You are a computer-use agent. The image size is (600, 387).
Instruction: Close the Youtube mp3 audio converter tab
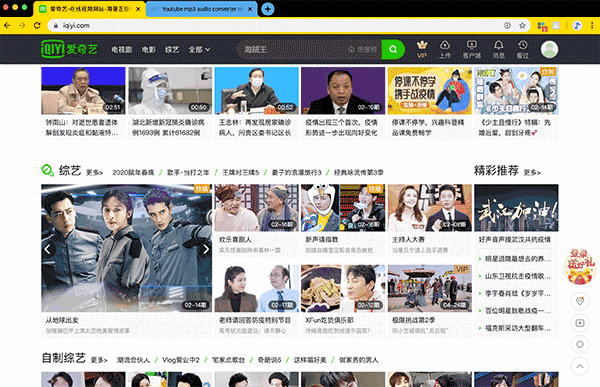250,9
